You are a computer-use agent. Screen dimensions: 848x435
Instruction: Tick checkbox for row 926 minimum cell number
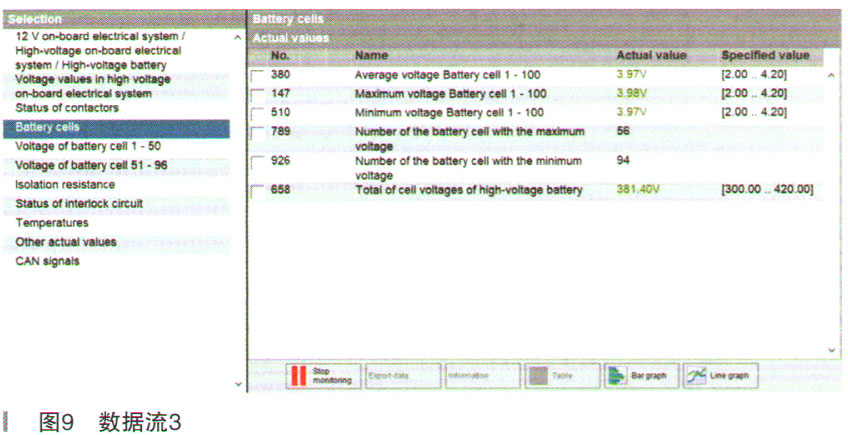pyautogui.click(x=258, y=161)
